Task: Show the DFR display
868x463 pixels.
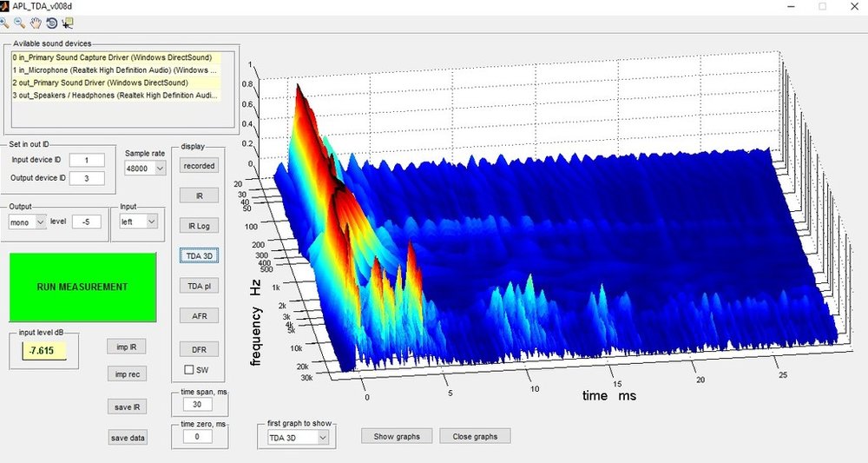Action: click(200, 349)
